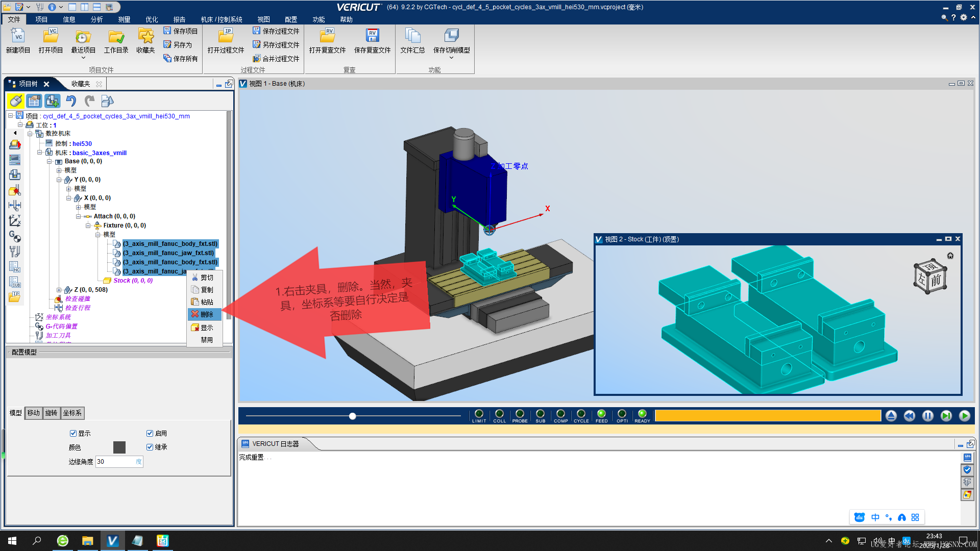This screenshot has width=980, height=551.
Task: Switch to the 坐标系 tab
Action: [x=72, y=413]
